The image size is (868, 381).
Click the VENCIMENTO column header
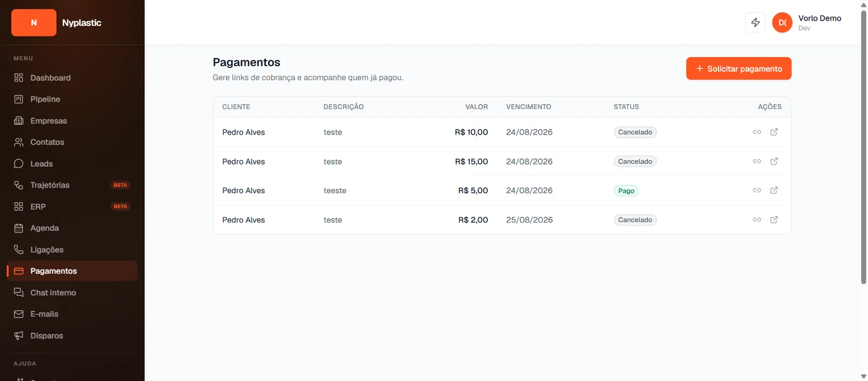[x=528, y=107]
